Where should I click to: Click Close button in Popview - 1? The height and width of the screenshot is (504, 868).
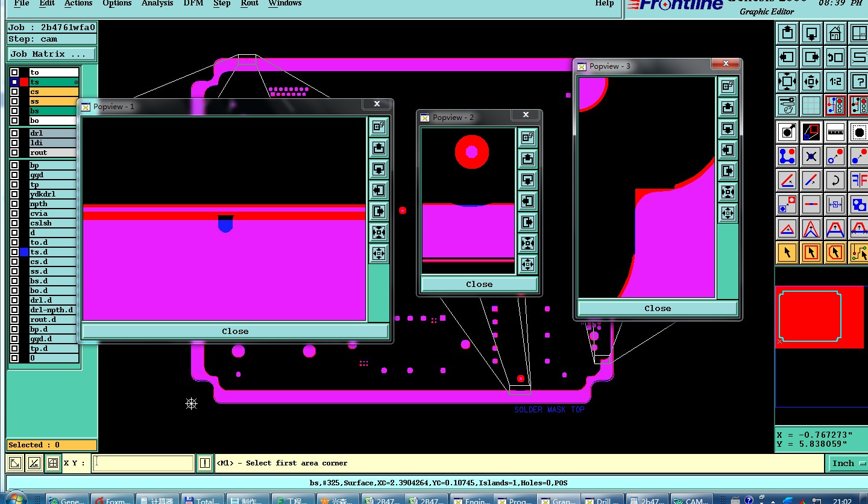click(235, 331)
